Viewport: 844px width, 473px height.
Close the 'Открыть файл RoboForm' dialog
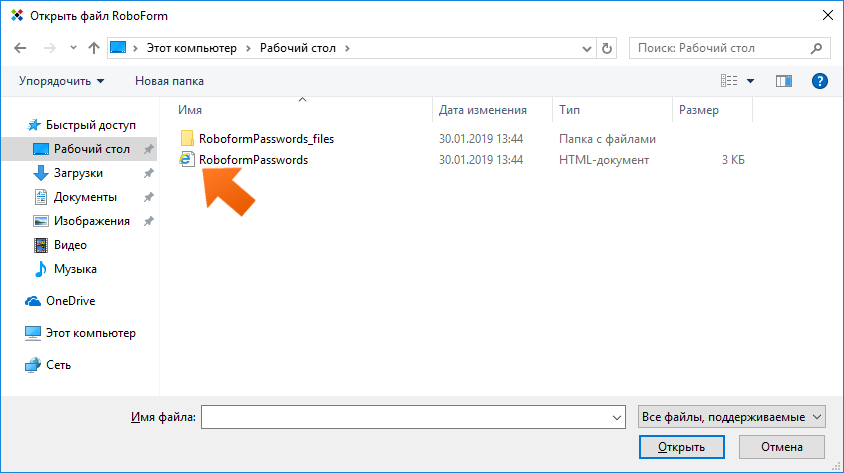coord(828,16)
